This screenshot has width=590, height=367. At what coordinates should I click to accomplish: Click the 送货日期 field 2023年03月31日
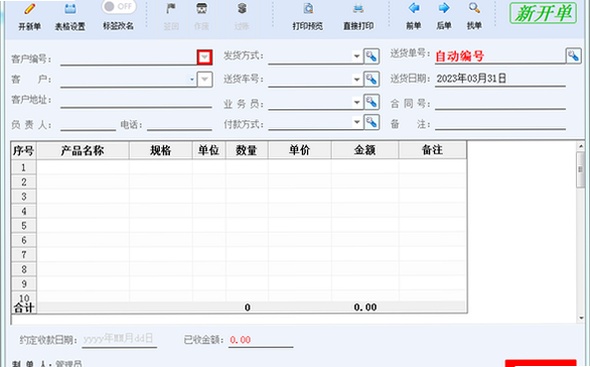pos(500,79)
